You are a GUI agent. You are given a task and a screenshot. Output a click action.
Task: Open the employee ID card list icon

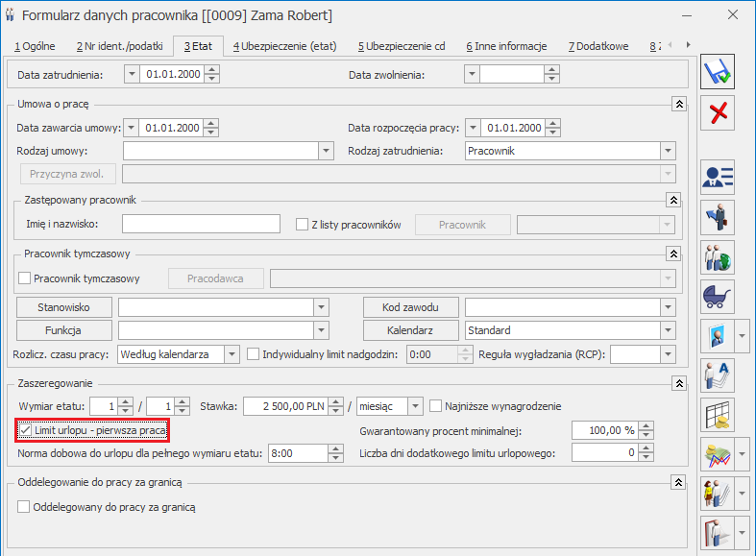[718, 177]
